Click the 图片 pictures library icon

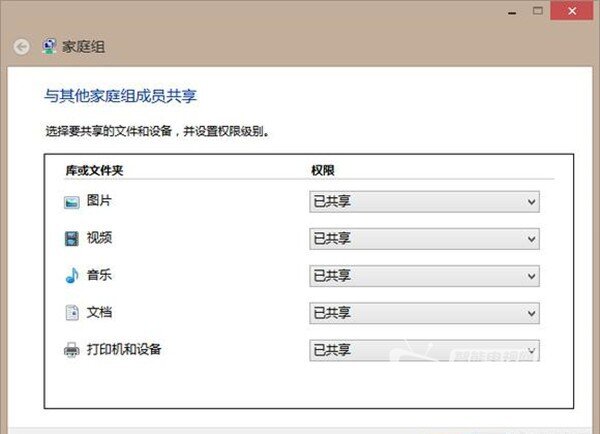(72, 202)
